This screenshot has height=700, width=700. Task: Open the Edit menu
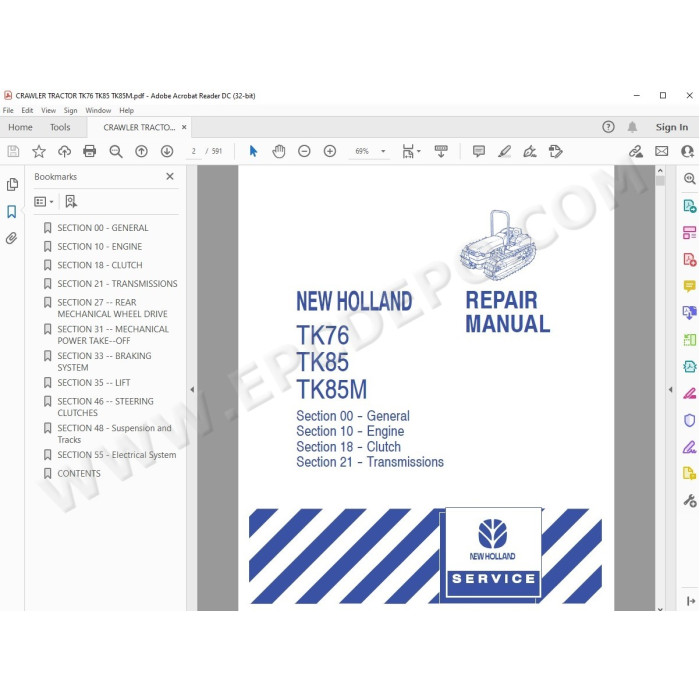tap(27, 110)
